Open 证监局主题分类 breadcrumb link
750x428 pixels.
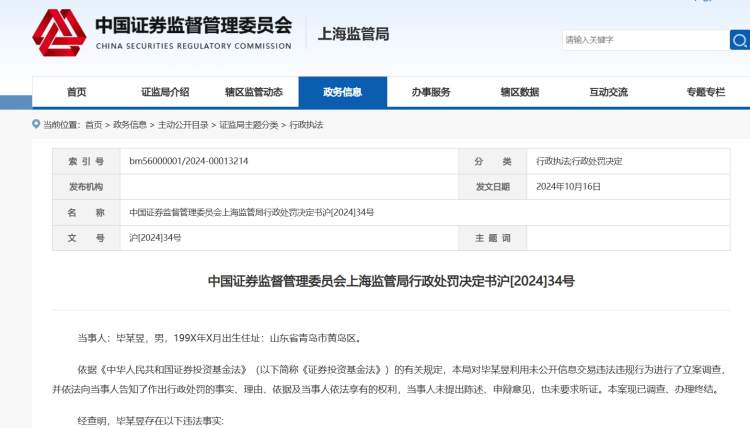pyautogui.click(x=248, y=125)
